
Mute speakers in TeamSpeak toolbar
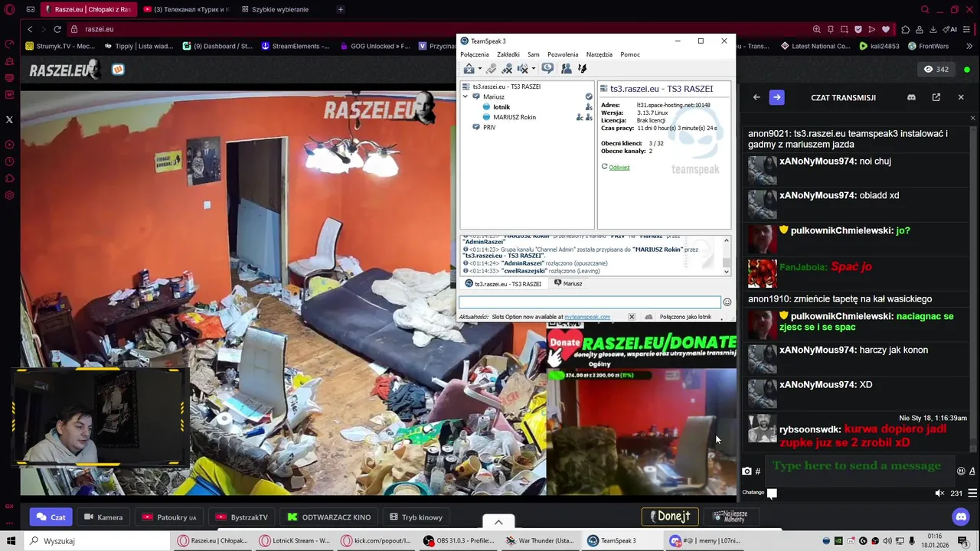point(523,69)
